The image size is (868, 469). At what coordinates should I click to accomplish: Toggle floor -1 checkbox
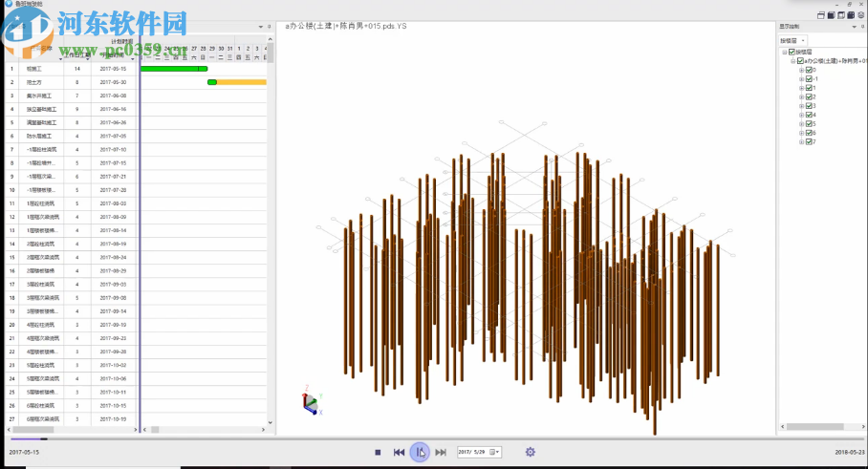point(809,79)
